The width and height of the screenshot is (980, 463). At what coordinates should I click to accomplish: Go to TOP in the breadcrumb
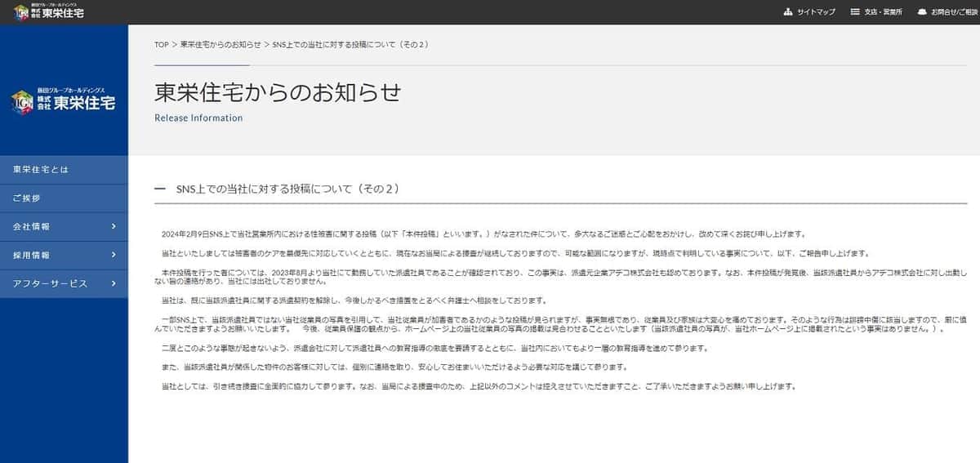point(162,44)
